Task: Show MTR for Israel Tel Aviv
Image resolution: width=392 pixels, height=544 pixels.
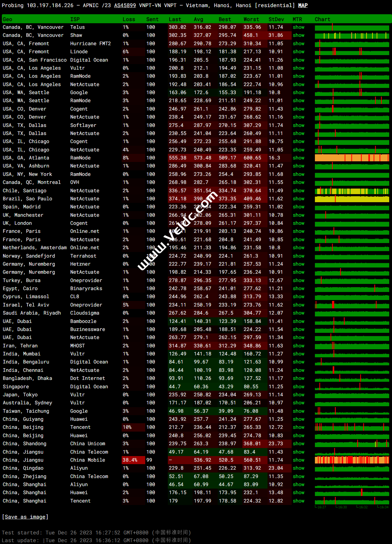Action: coord(298,305)
